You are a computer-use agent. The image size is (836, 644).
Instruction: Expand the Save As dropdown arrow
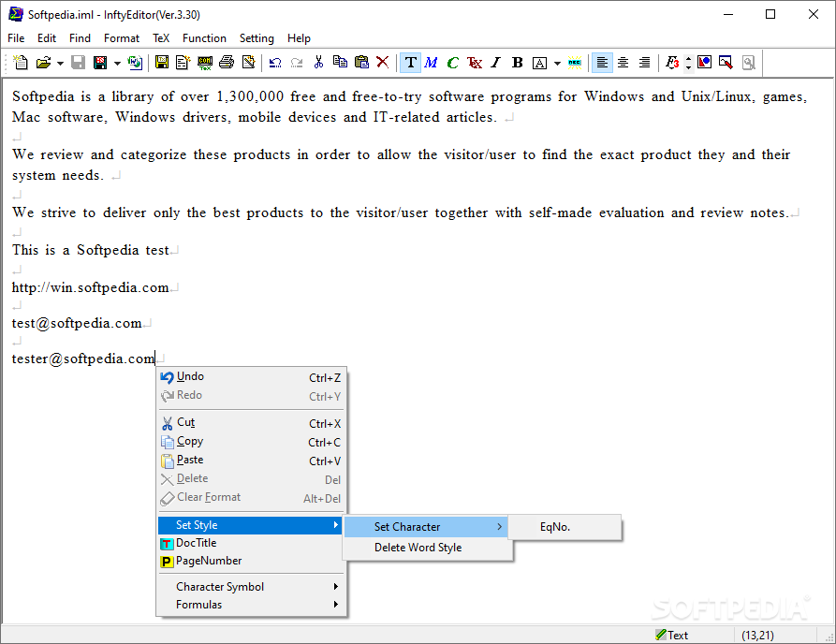117,63
